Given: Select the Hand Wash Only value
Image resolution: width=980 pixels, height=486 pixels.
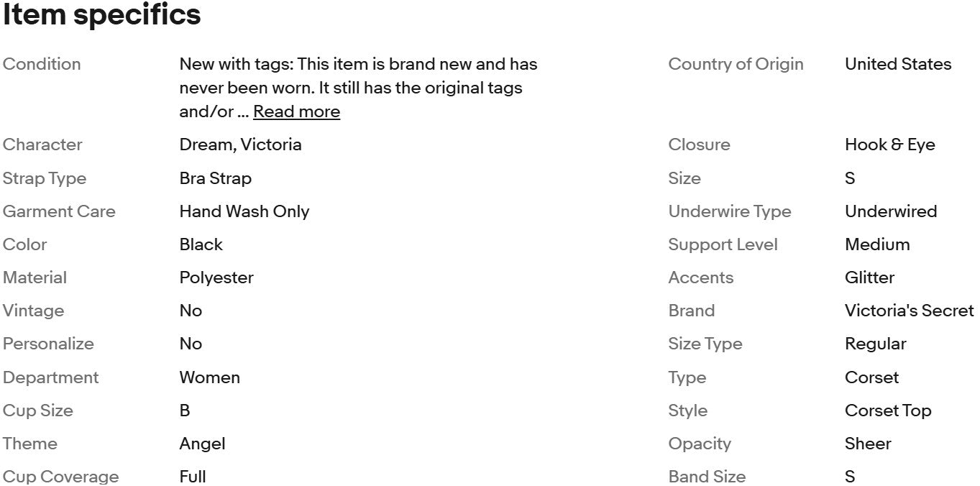Looking at the screenshot, I should click(x=244, y=211).
